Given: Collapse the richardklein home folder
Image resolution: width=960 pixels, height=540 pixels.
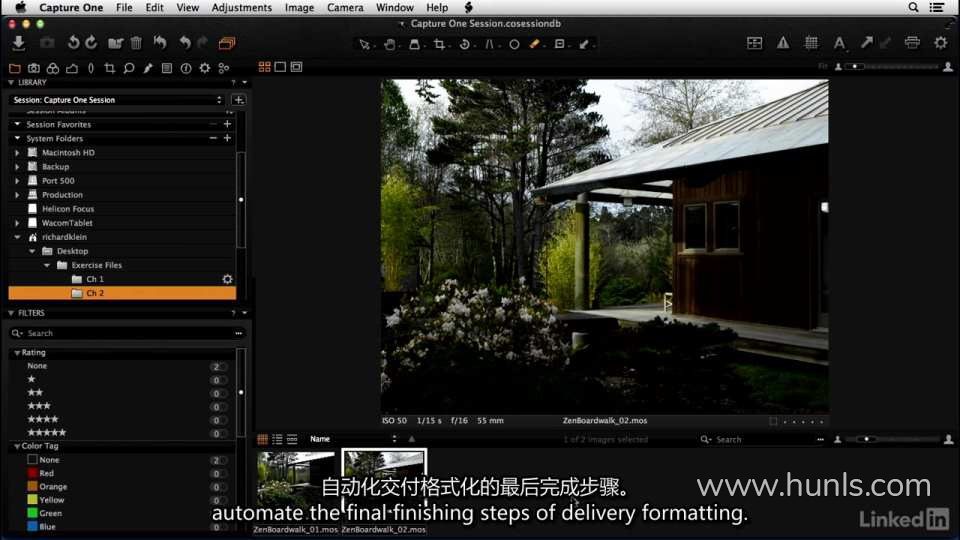Looking at the screenshot, I should pyautogui.click(x=17, y=237).
